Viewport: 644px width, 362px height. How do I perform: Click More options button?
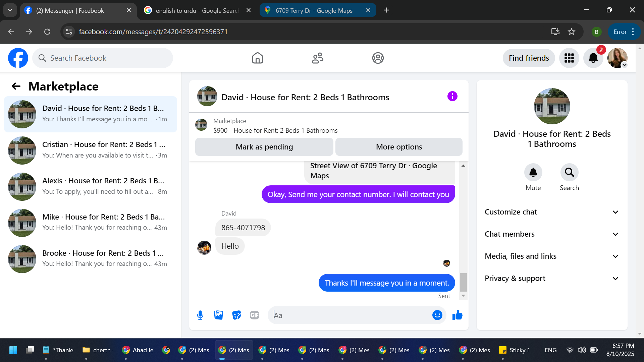[399, 147]
